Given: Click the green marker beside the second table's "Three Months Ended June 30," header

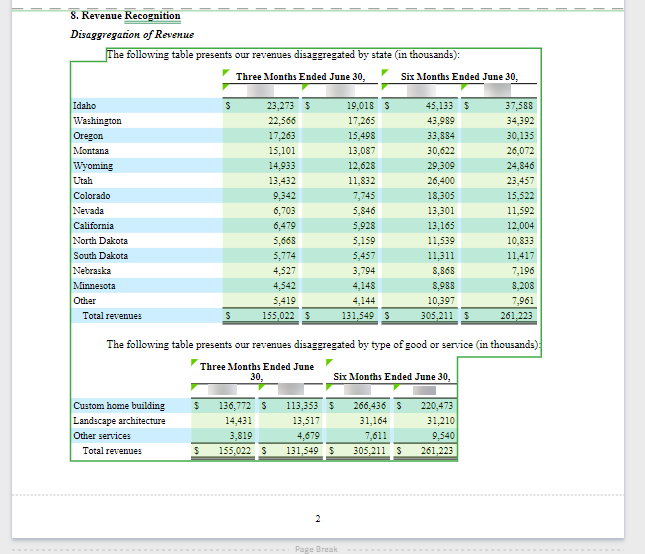Looking at the screenshot, I should click(x=194, y=362).
